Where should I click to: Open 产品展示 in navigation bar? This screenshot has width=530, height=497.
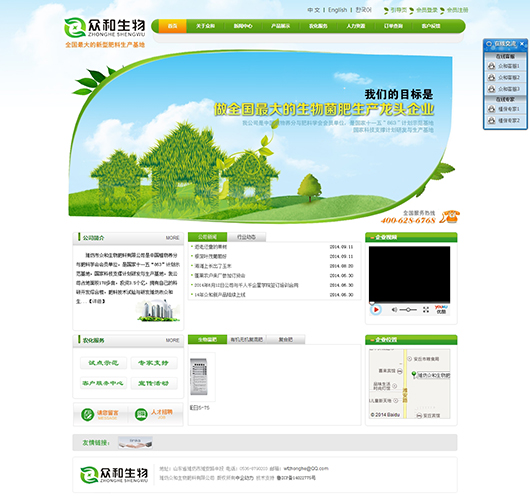[281, 26]
